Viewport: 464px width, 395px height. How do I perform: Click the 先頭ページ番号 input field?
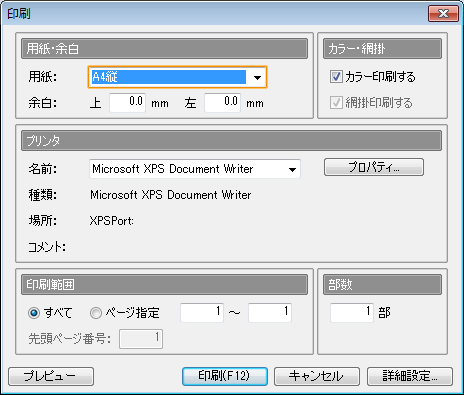coord(141,339)
